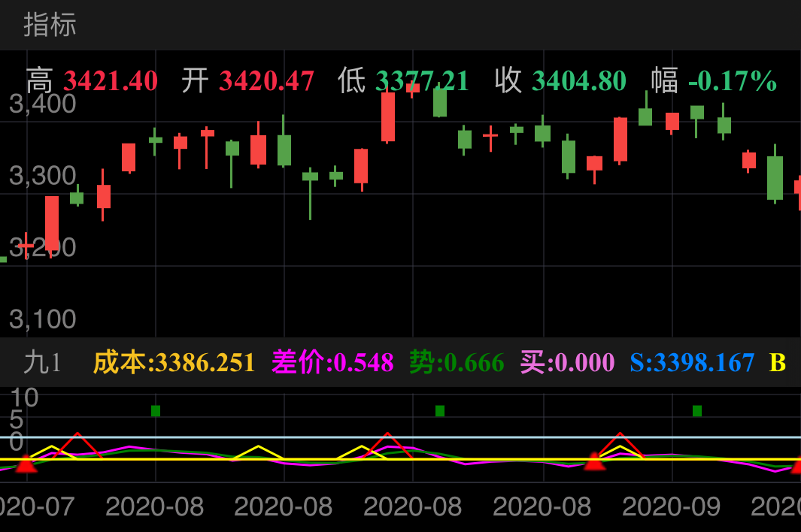This screenshot has width=801, height=532.
Task: Select the 九1 indicator name label
Action: [42, 363]
